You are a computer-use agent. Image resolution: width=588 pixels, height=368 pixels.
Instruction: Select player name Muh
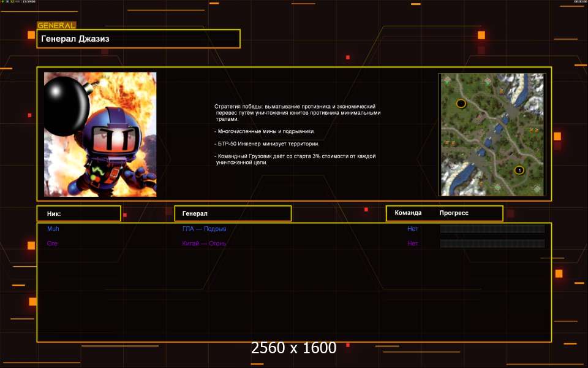click(x=53, y=229)
